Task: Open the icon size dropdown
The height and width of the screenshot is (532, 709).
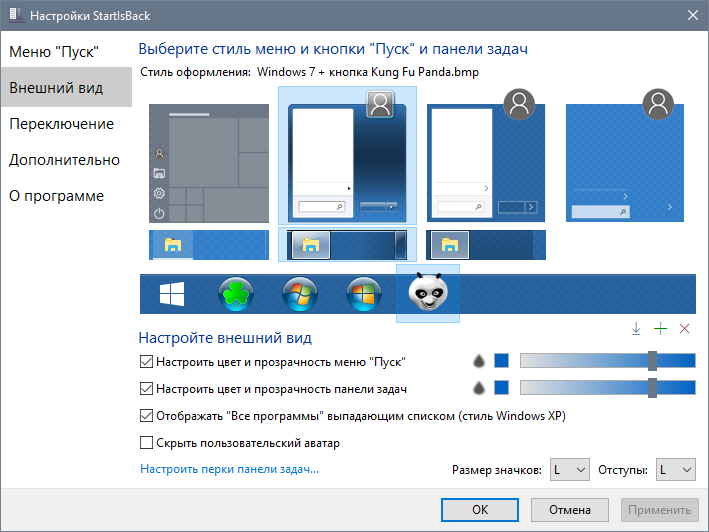Action: coord(568,469)
